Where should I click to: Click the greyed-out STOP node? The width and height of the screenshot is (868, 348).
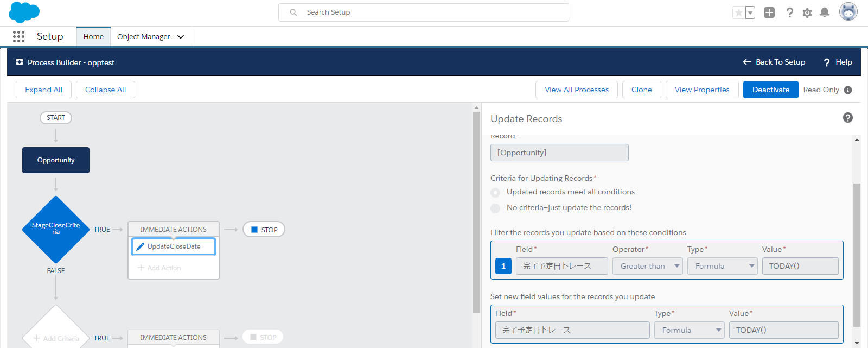263,337
